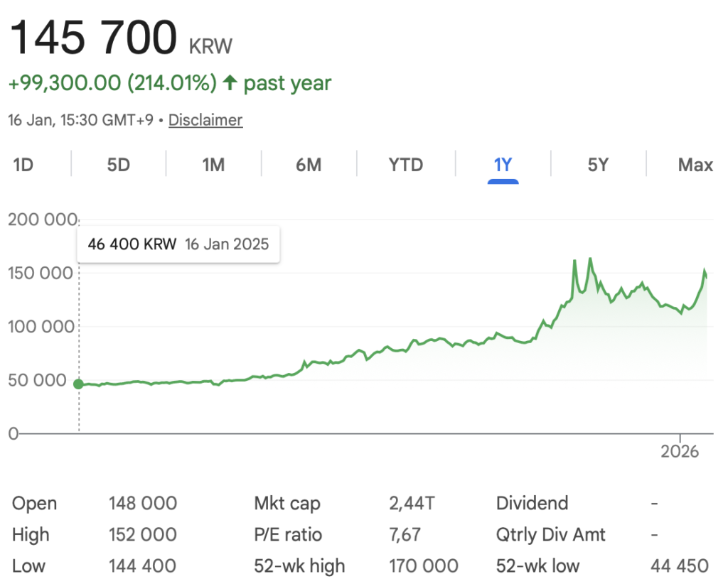Click the 52-wk high value 170 000
This screenshot has width=728, height=584.
pos(424,566)
